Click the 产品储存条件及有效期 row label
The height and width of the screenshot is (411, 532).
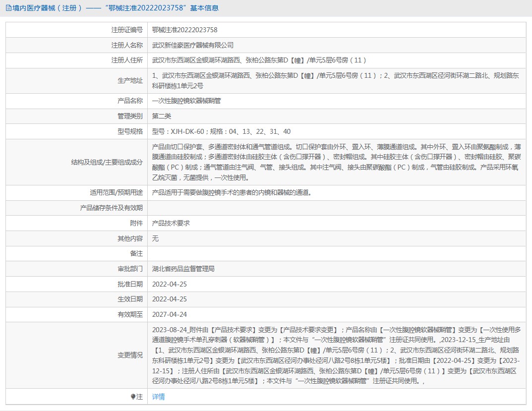pos(111,208)
